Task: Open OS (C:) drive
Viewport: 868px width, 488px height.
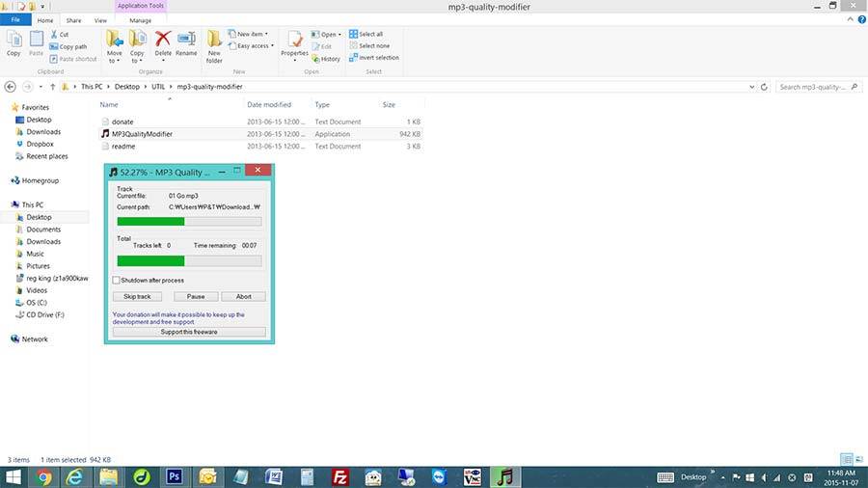Action: click(37, 303)
